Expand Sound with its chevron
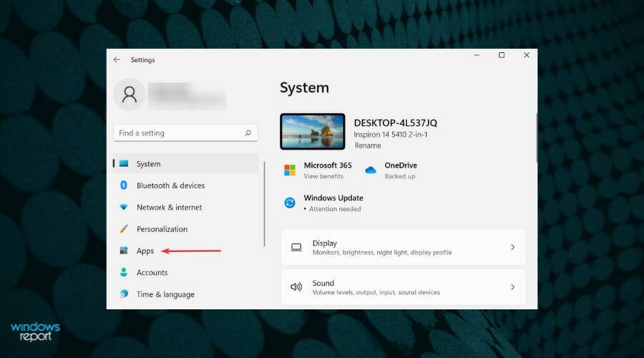The height and width of the screenshot is (358, 644). point(512,287)
